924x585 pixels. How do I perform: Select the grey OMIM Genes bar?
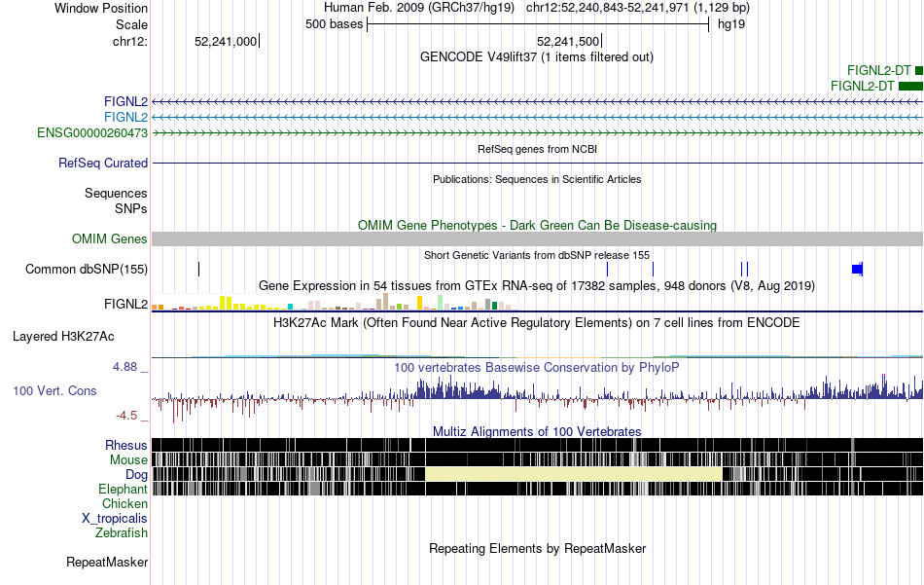(x=538, y=238)
